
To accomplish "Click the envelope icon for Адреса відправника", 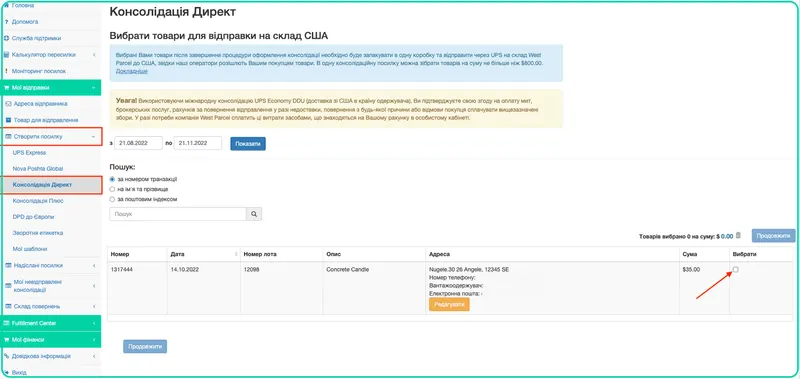I will click(8, 104).
